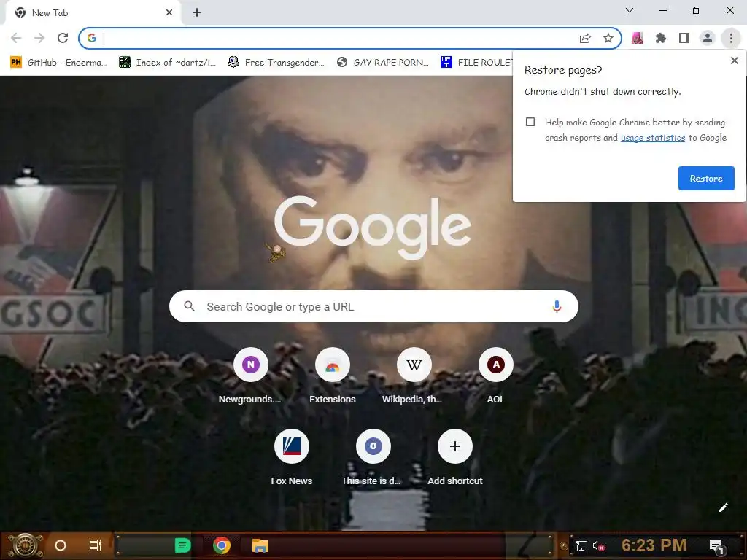Reload the page with the refresh icon

tap(63, 38)
